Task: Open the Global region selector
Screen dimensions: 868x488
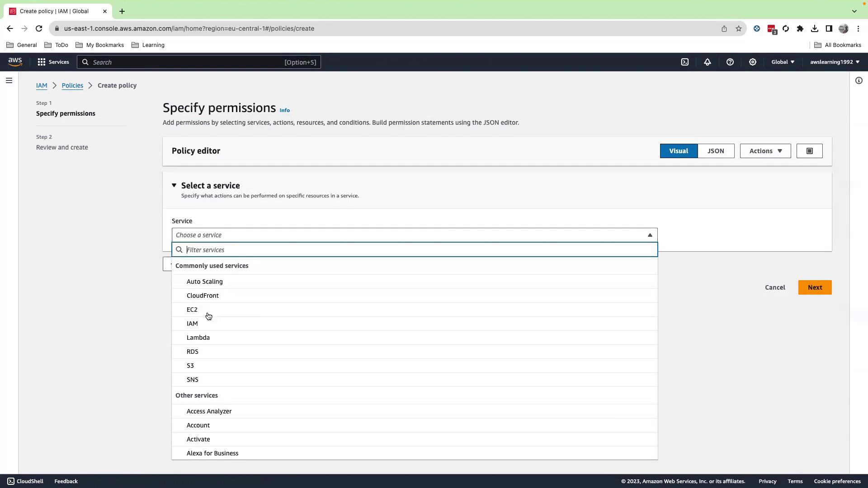Action: pyautogui.click(x=783, y=62)
